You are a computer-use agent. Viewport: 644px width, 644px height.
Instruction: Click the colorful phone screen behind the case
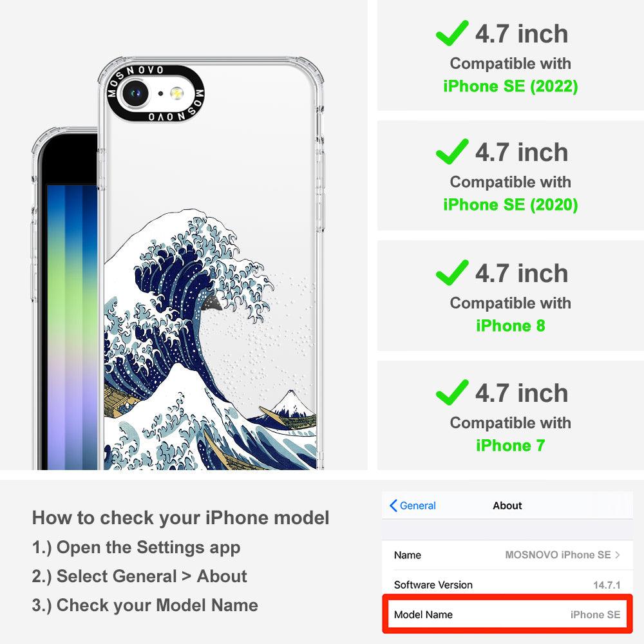click(x=72, y=327)
